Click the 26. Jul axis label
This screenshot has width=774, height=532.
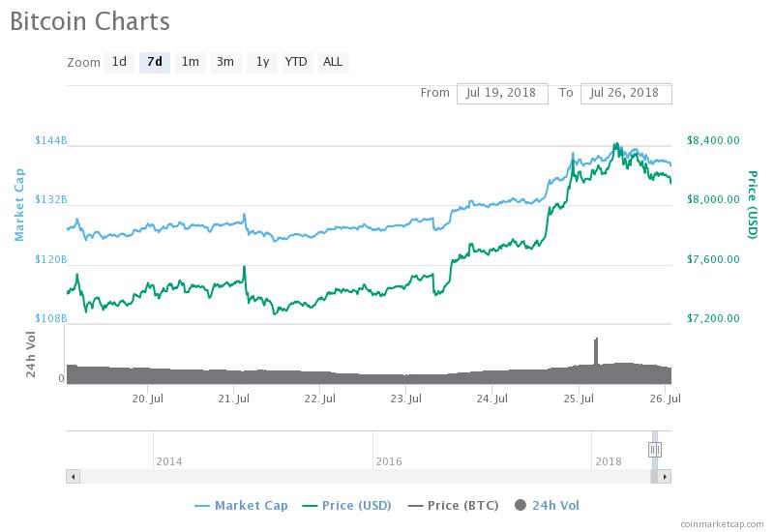point(665,399)
